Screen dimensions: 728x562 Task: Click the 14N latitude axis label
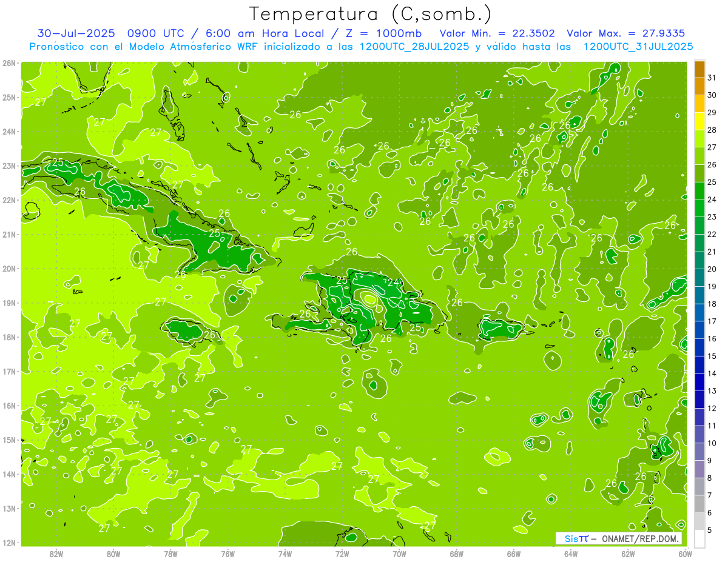(x=9, y=474)
